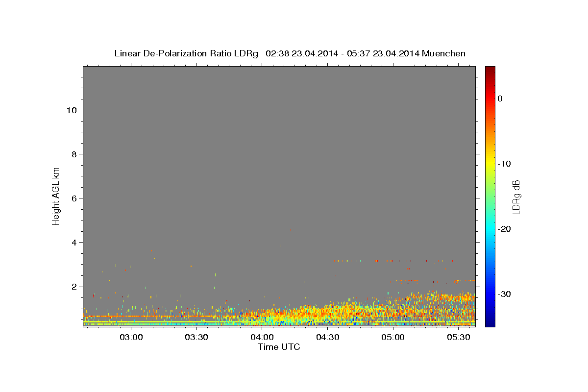Click the 04:30 time tick label
This screenshot has height=392, width=588.
(x=328, y=337)
